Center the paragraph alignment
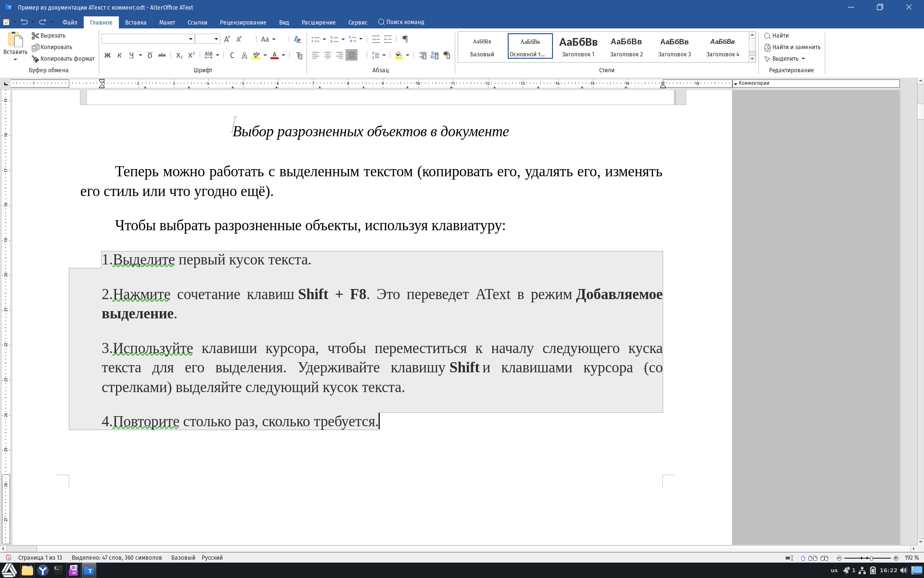The image size is (924, 578). coord(328,55)
